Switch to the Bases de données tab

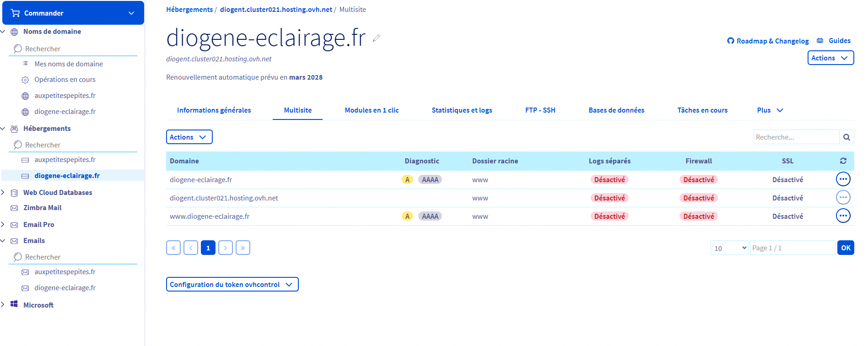tap(616, 110)
